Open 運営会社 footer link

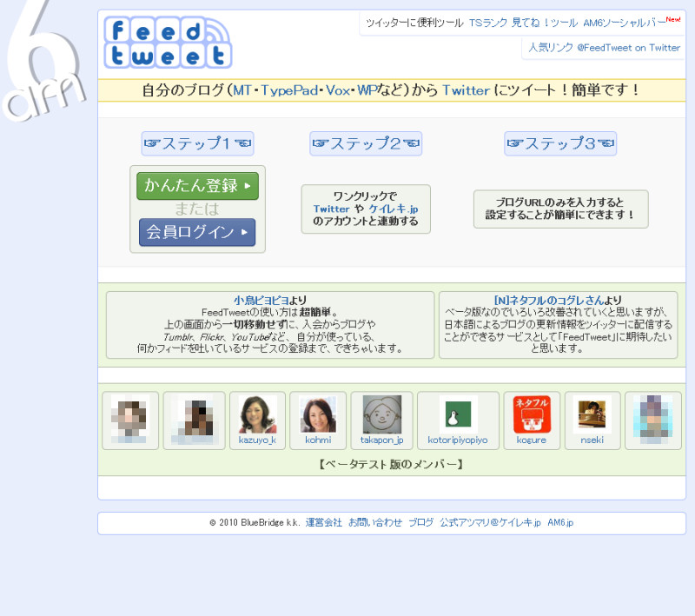point(323,523)
